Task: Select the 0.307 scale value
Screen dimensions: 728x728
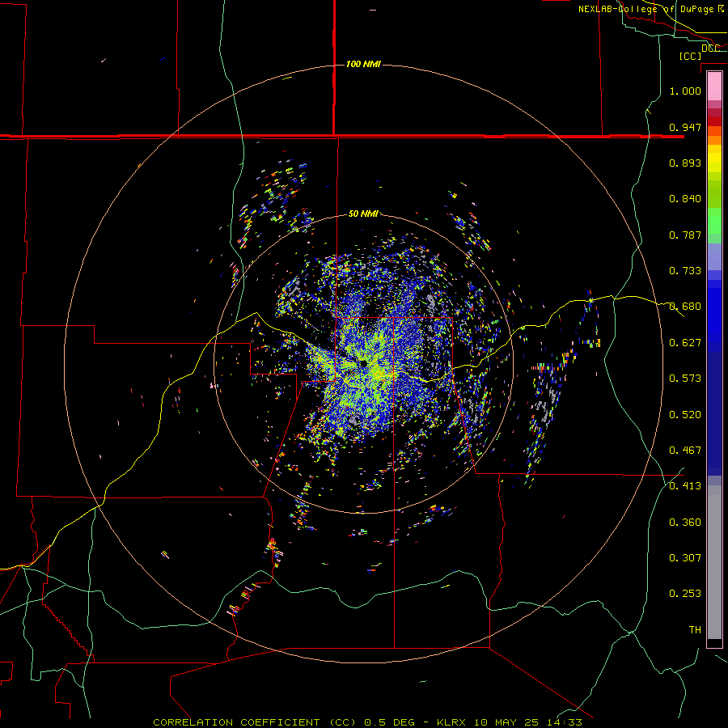Action: [685, 558]
